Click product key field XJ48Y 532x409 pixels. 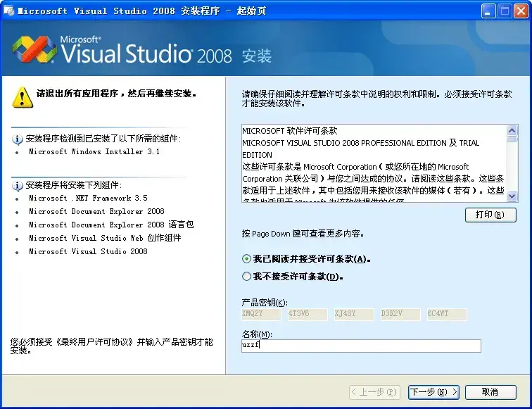354,314
